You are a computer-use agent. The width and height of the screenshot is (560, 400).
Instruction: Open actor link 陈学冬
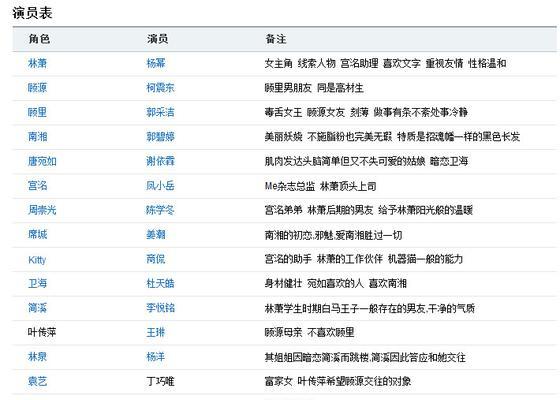click(160, 210)
